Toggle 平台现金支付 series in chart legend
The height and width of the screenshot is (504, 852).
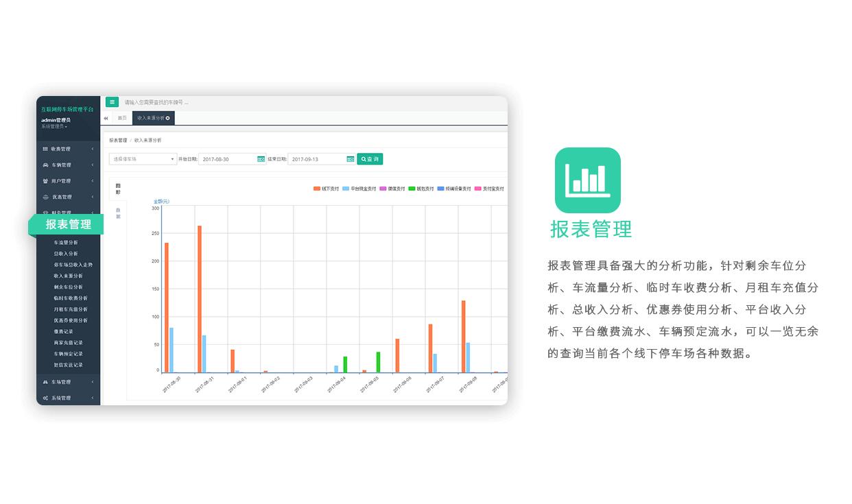(x=359, y=189)
